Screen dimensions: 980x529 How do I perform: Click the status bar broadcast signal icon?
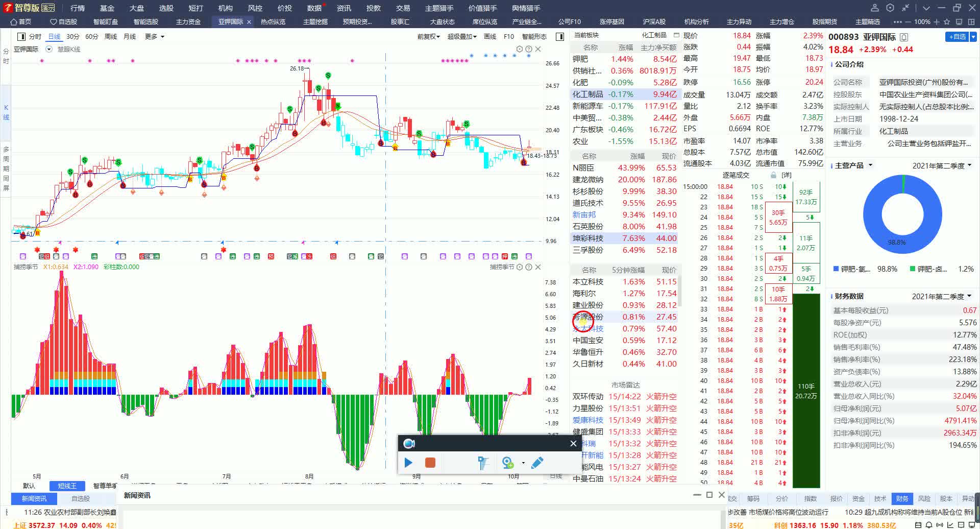coord(940,525)
